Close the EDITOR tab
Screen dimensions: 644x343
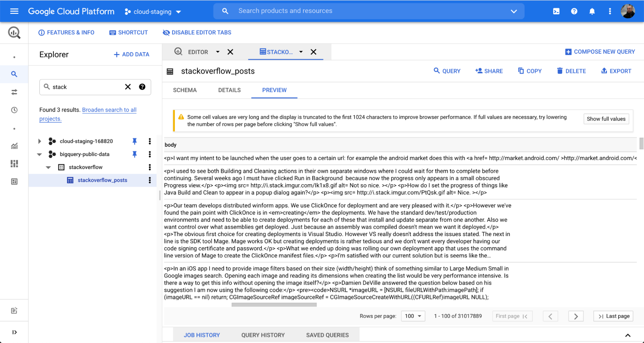[x=230, y=52]
